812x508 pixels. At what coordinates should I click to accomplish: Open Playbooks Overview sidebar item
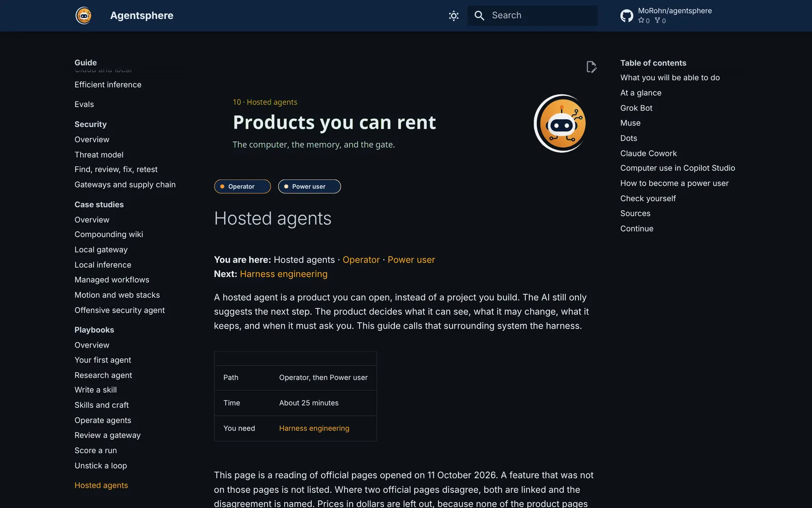click(92, 345)
